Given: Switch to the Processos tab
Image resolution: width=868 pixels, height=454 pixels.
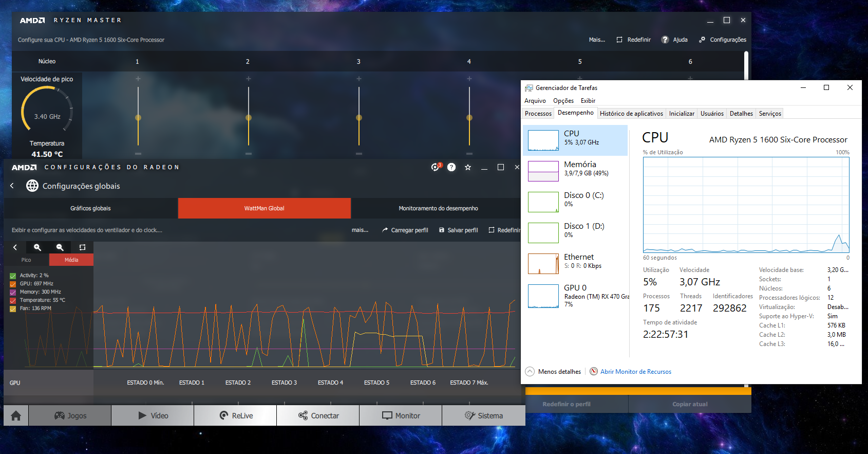Looking at the screenshot, I should [538, 114].
